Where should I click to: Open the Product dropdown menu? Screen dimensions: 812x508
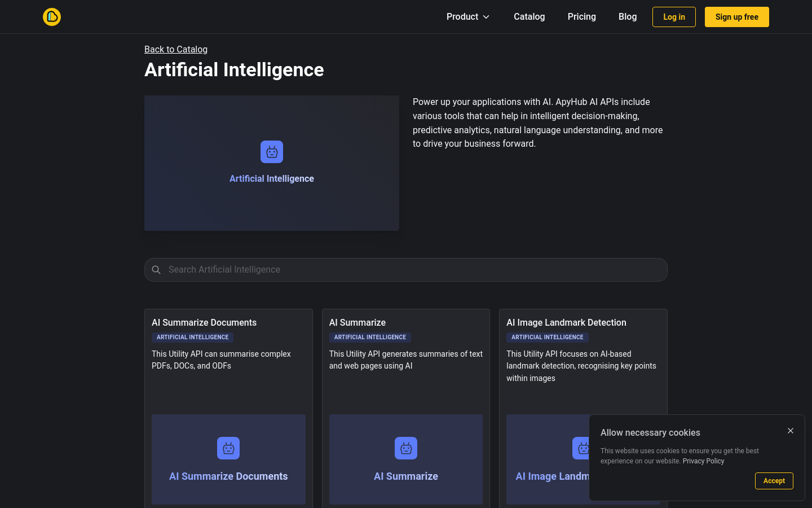(462, 16)
